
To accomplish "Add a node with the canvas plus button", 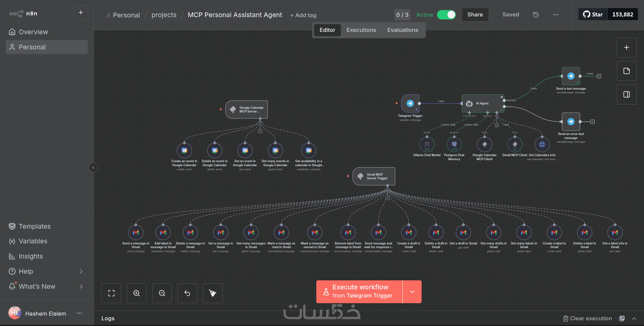I will coord(627,47).
